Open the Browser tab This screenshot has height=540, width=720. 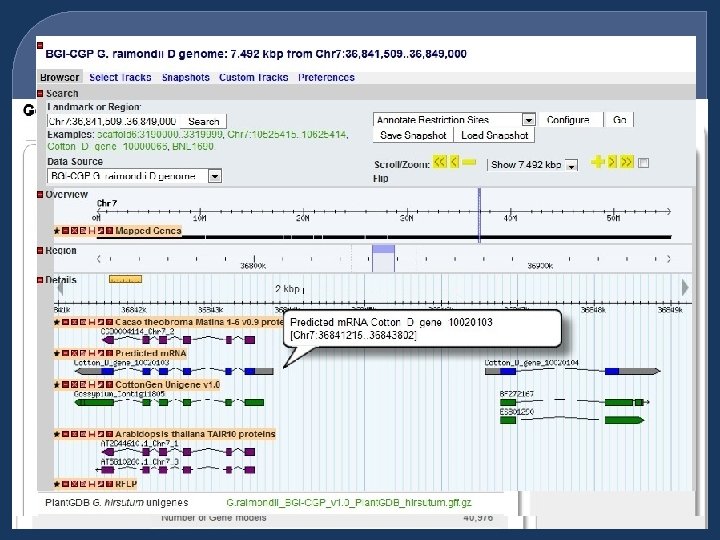tap(60, 78)
